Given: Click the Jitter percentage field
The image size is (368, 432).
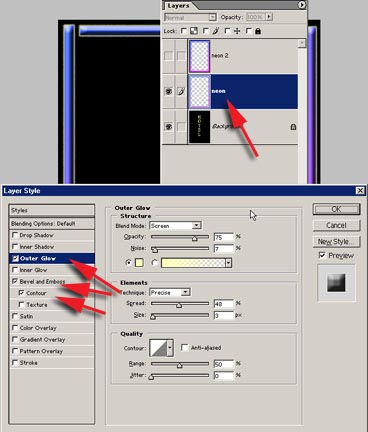Looking at the screenshot, I should coord(224,376).
